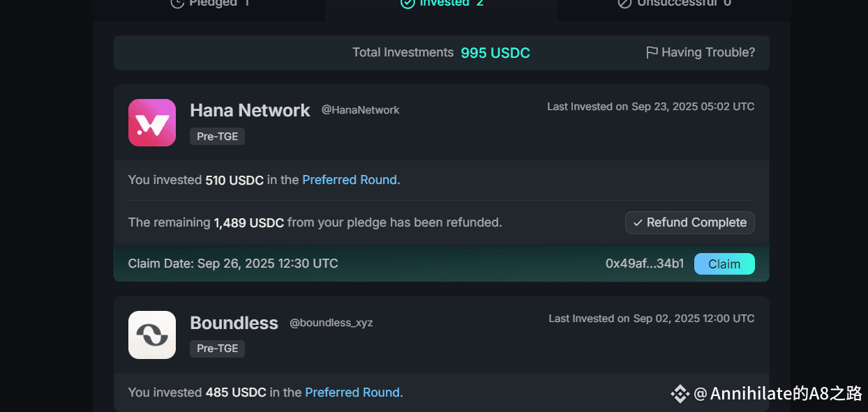Open the Pledged tab
This screenshot has width=868, height=412.
(x=209, y=3)
